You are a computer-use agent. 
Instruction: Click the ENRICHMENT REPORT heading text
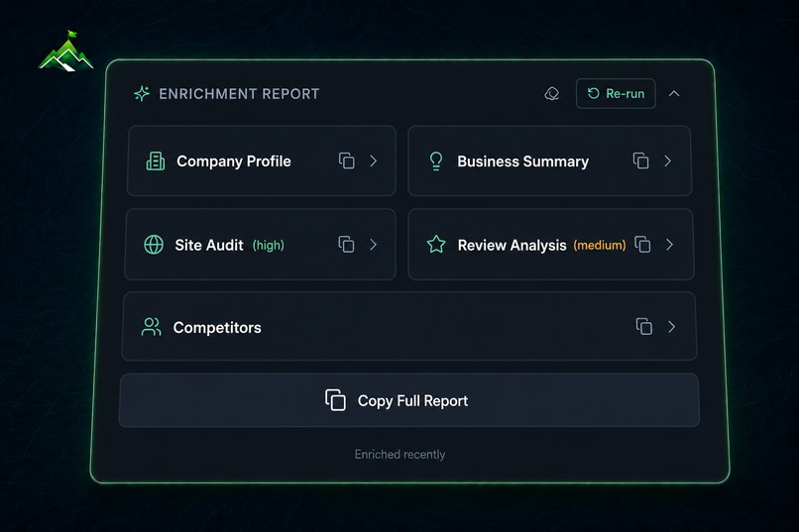[239, 94]
